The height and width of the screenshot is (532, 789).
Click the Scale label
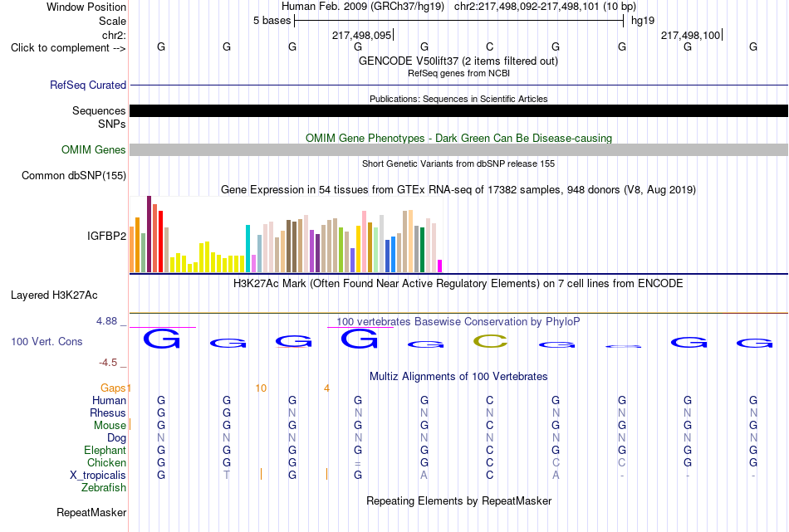[112, 21]
